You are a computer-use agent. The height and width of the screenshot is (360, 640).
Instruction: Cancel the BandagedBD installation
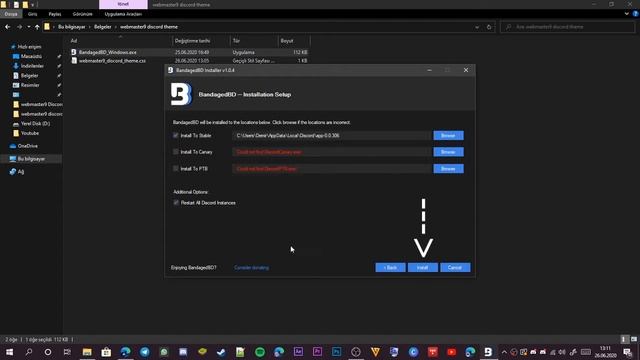(455, 267)
